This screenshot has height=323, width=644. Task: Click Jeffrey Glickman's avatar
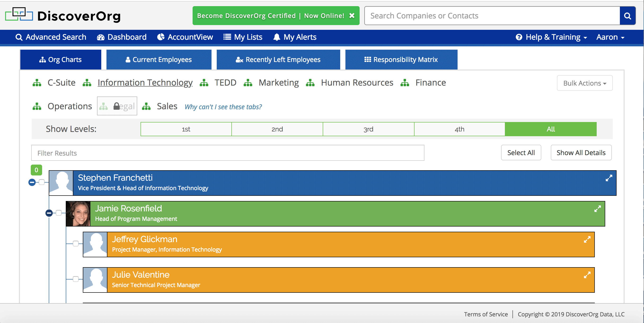point(95,244)
